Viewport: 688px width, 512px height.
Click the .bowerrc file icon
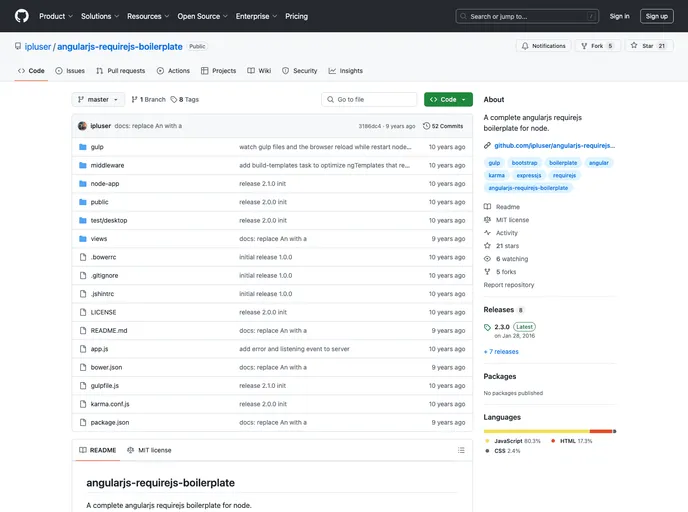[82, 257]
